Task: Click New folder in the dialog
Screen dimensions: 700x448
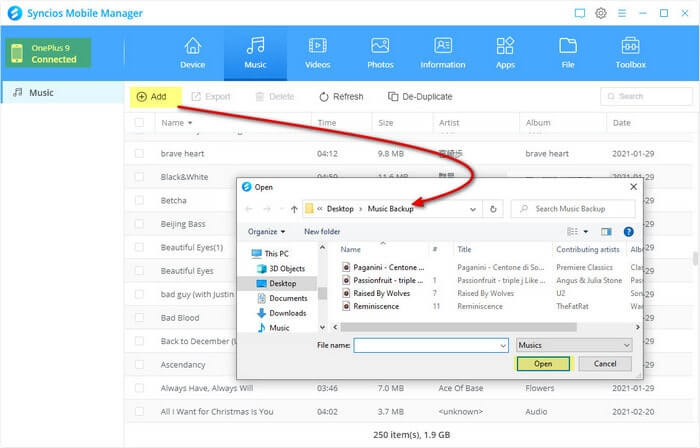Action: pyautogui.click(x=322, y=232)
